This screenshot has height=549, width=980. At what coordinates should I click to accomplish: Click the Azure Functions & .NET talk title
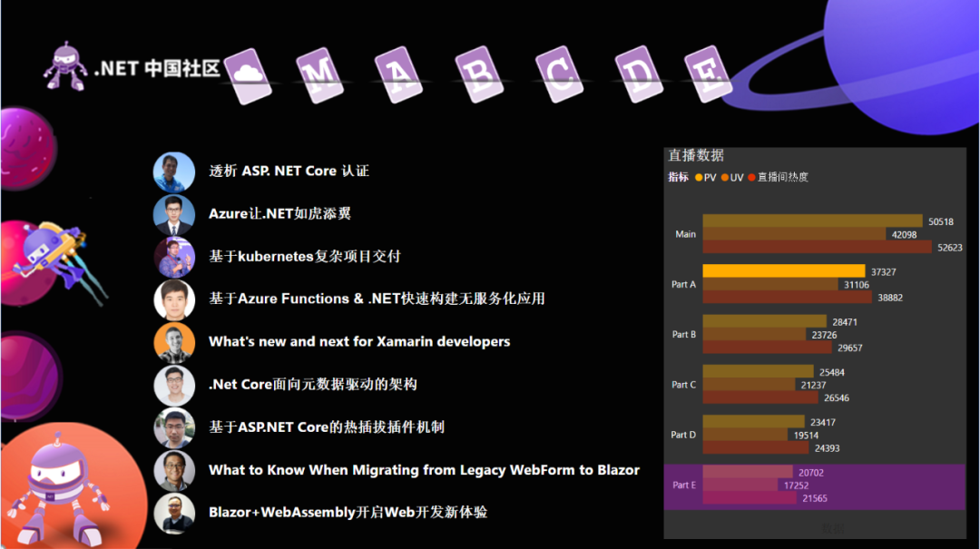(x=377, y=299)
